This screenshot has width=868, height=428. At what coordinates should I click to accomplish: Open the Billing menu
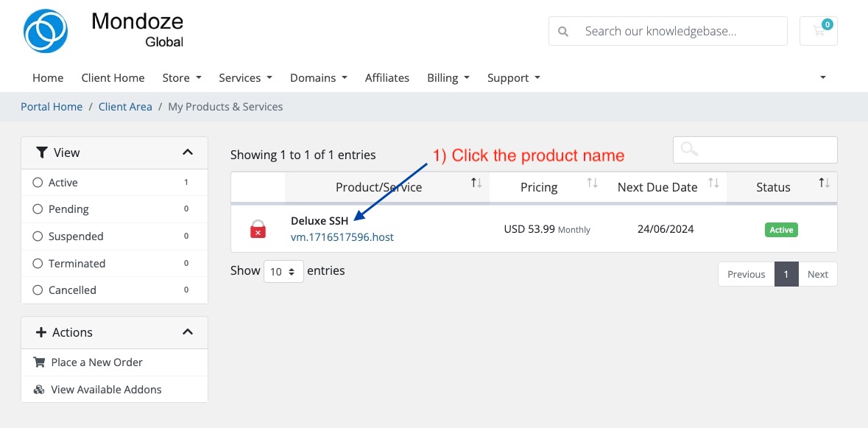pos(448,77)
